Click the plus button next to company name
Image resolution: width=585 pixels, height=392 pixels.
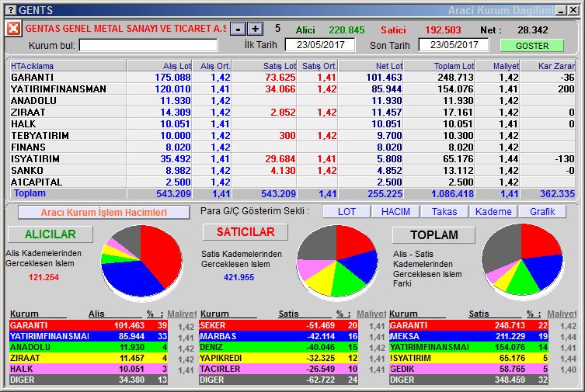[x=255, y=29]
